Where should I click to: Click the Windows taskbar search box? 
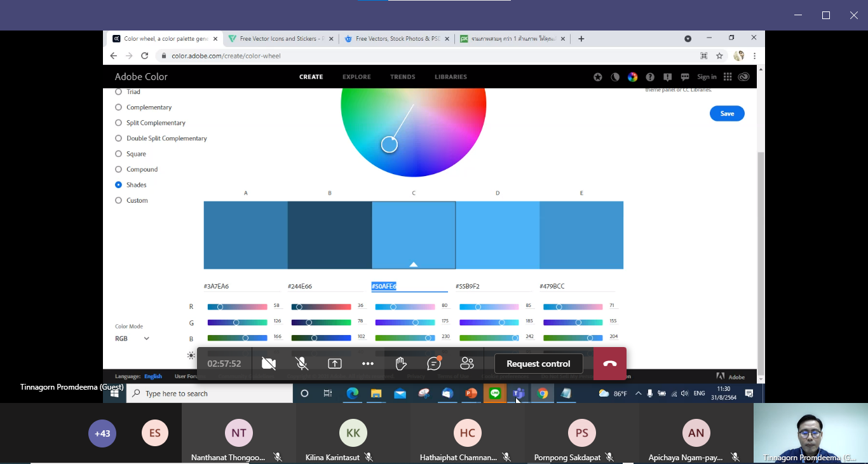tap(210, 393)
